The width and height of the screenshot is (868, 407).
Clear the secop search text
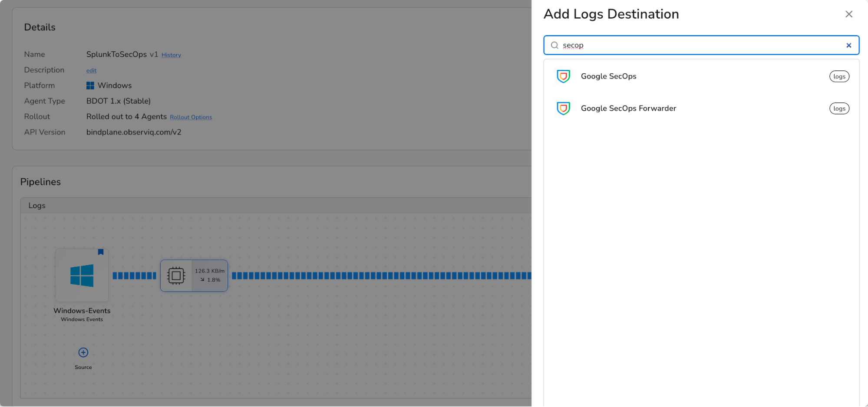848,45
